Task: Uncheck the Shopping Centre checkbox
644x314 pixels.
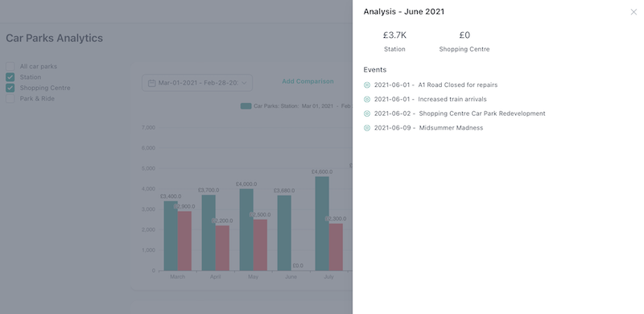Action: coord(10,88)
